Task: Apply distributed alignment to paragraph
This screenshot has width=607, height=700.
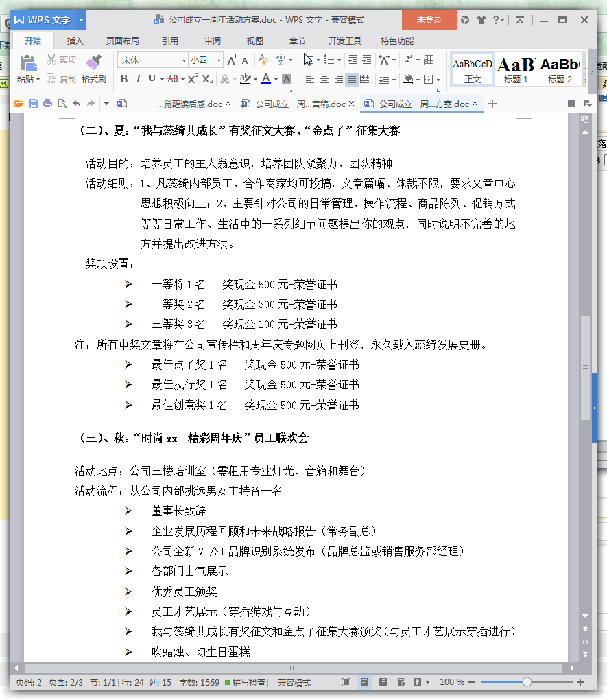Action: click(x=366, y=80)
